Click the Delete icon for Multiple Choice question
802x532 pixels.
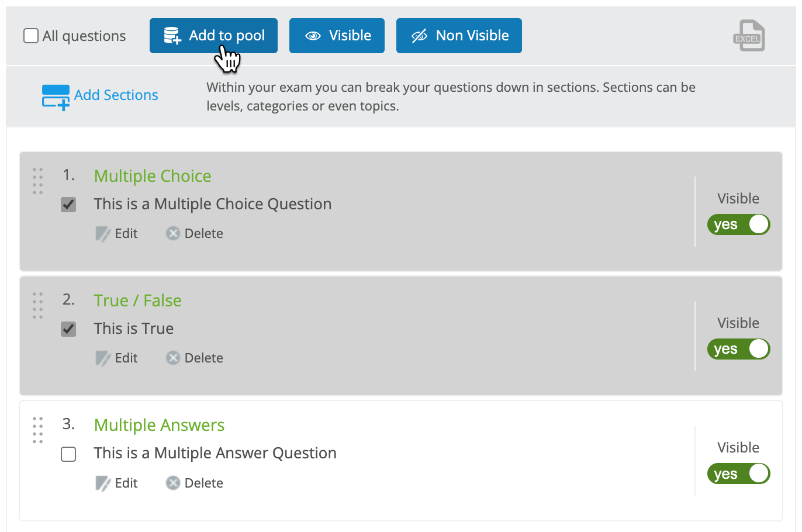(x=173, y=233)
